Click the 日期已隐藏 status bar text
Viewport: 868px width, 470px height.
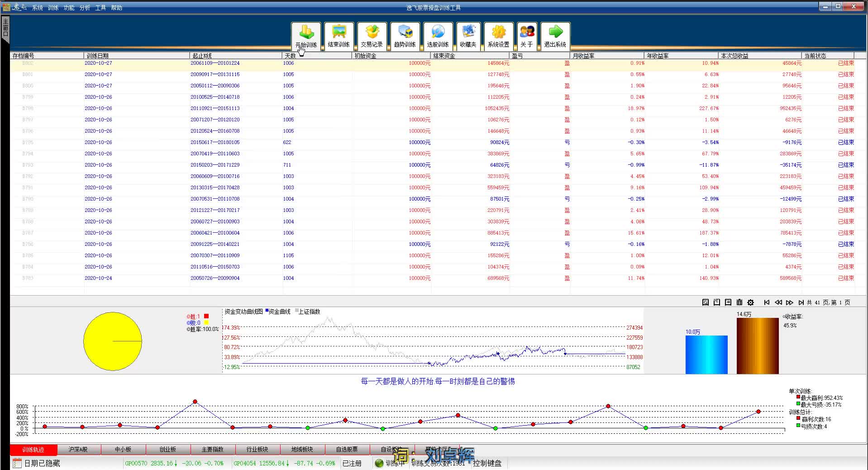pos(42,463)
